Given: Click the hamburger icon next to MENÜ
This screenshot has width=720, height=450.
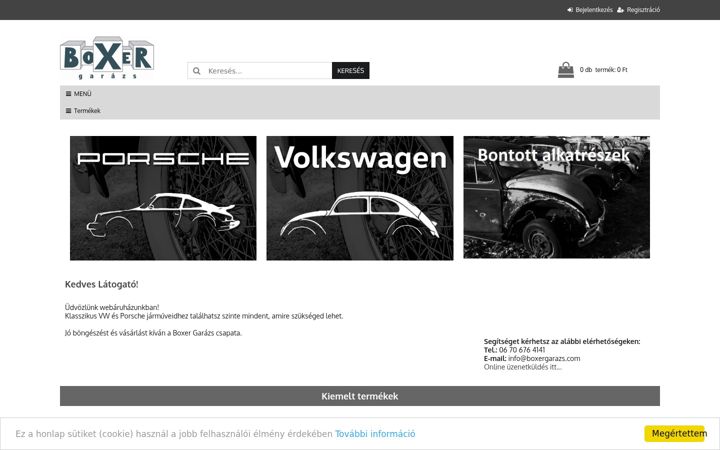Looking at the screenshot, I should coord(68,94).
